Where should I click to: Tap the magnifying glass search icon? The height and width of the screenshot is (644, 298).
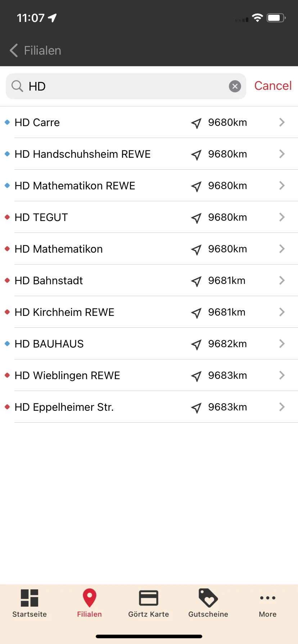click(x=17, y=86)
